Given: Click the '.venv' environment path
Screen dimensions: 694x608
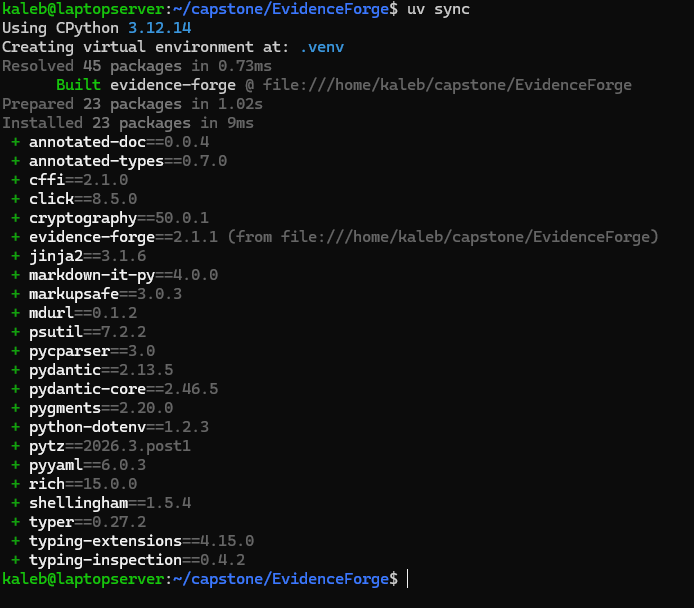Looking at the screenshot, I should (x=322, y=47).
